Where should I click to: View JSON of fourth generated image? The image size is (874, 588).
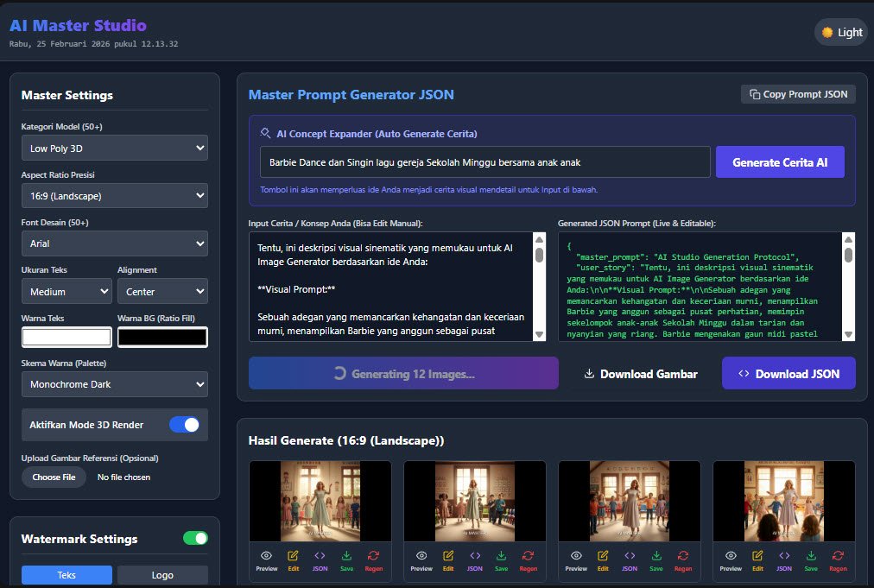[784, 560]
